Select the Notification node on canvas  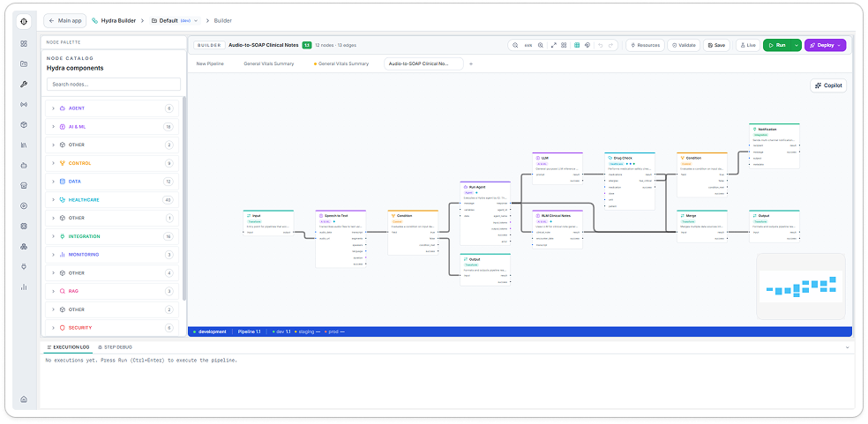tap(774, 145)
